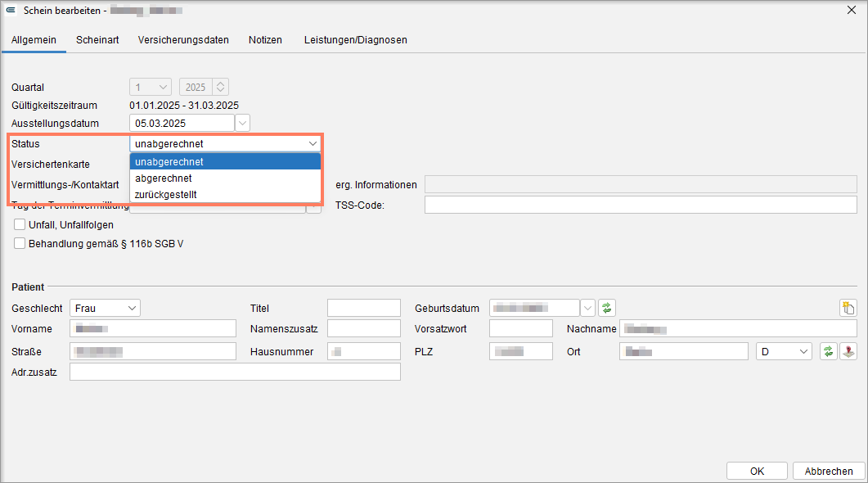Open the Quartal number dropdown
Viewport: 868px width, 483px height.
(x=151, y=87)
